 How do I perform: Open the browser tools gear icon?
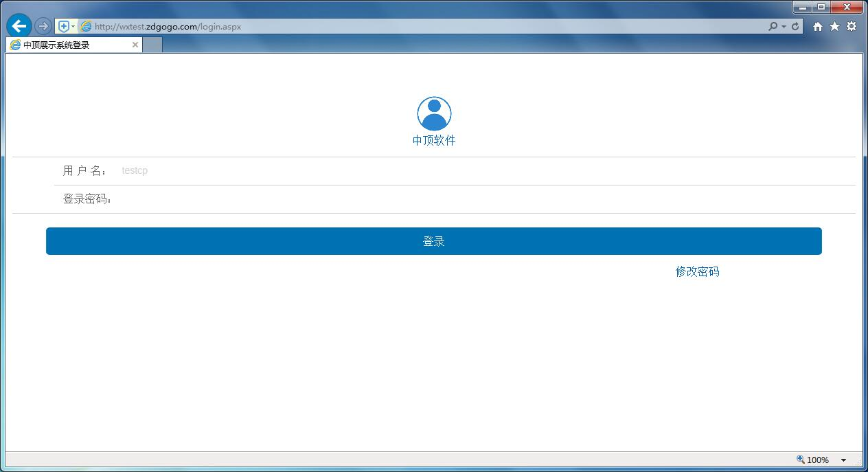click(x=852, y=26)
